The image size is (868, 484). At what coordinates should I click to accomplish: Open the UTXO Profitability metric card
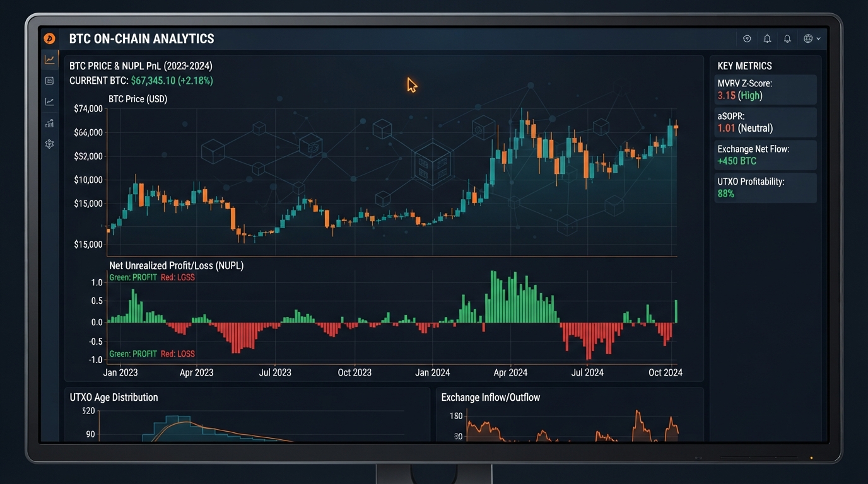766,188
